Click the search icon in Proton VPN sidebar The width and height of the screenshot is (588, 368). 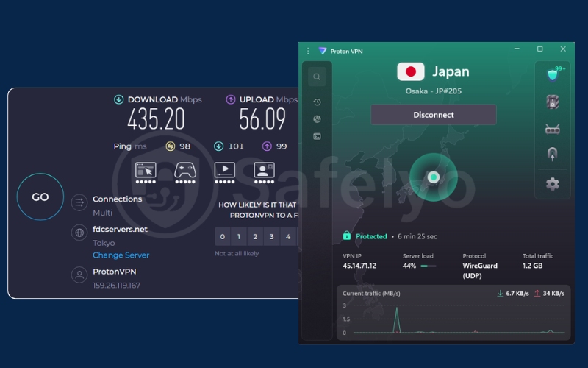(317, 77)
